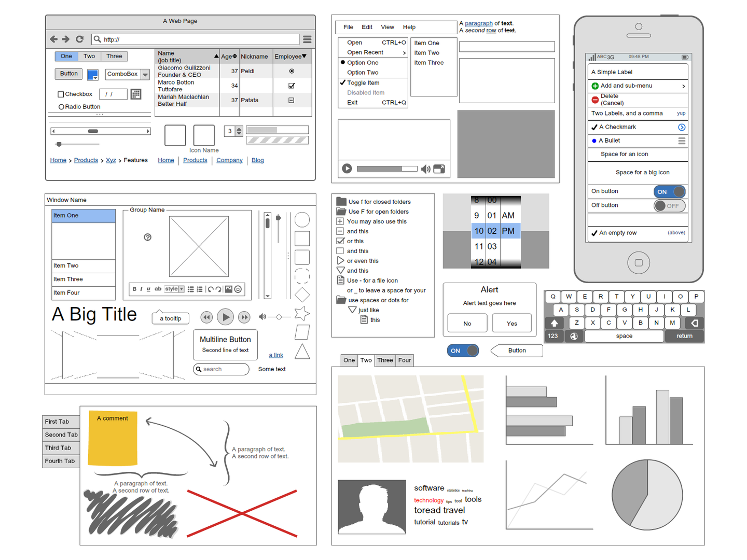Tap the keyboard shift arrow key
Screen dimensions: 747x560
pyautogui.click(x=554, y=323)
